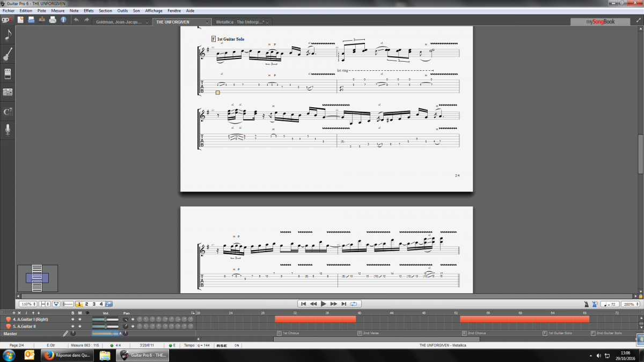The width and height of the screenshot is (644, 362).
Task: Click the pencil icon in Master row
Action: coord(65,333)
